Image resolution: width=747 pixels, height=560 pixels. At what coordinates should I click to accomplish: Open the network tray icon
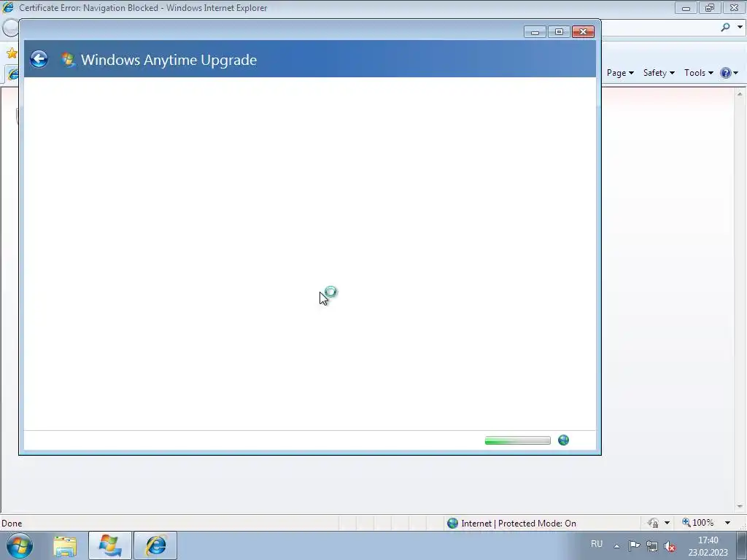click(x=651, y=546)
